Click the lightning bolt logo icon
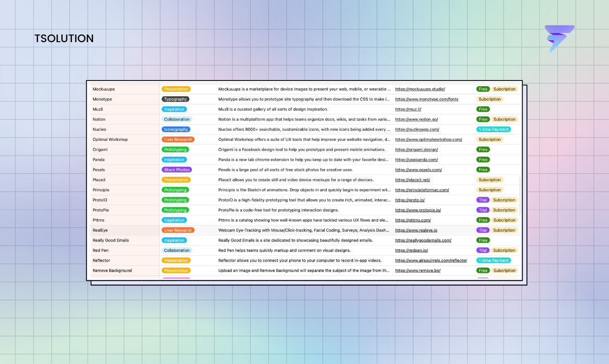This screenshot has width=609, height=364. coord(560,38)
